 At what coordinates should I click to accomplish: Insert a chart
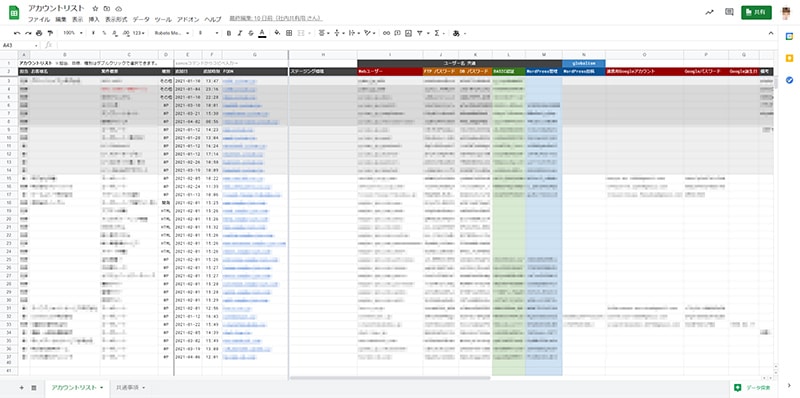408,33
